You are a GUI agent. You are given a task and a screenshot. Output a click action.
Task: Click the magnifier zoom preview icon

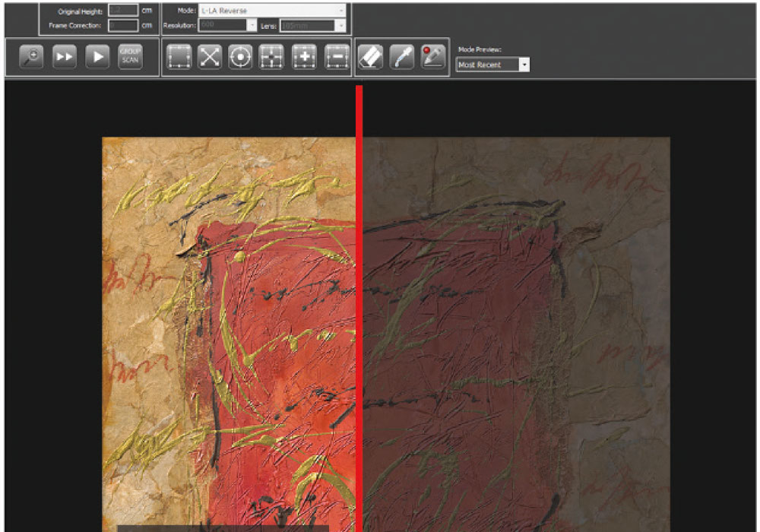31,57
